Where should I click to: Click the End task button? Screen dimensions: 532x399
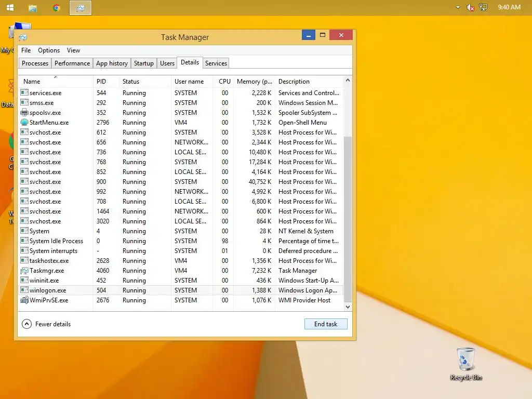tap(326, 324)
